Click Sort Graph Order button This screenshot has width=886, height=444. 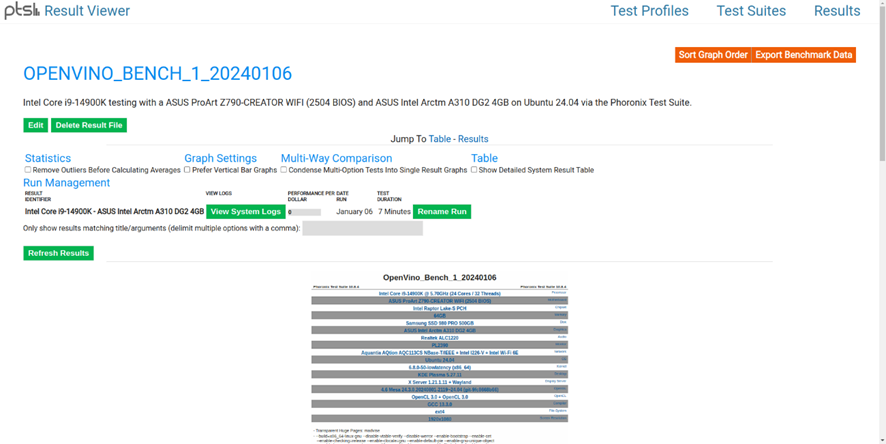pos(713,55)
